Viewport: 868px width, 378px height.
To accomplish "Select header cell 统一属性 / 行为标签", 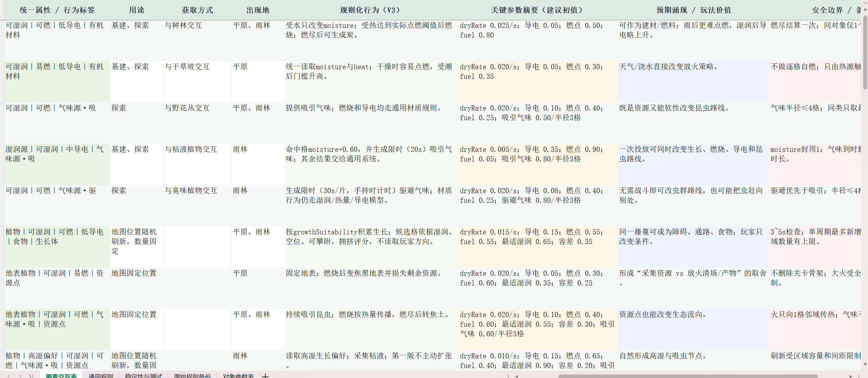I will (57, 10).
